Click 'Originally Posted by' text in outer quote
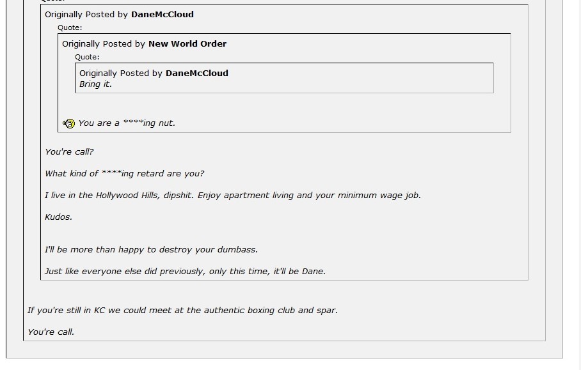Viewport: 588px width, 370px height. pyautogui.click(x=86, y=14)
